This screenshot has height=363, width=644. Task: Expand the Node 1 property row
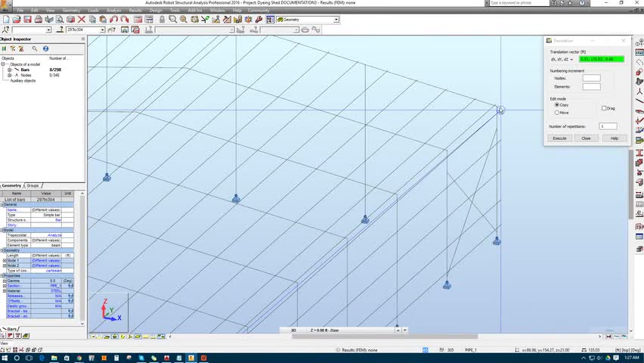(x=5, y=261)
